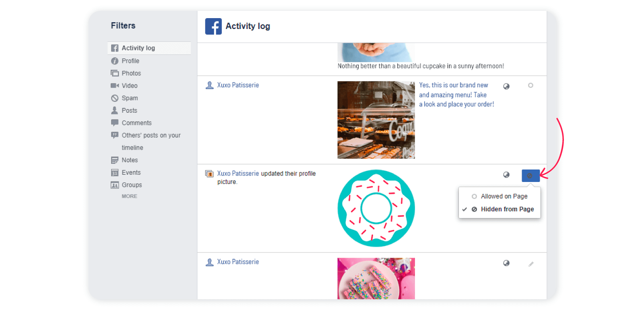This screenshot has height=310, width=644.
Task: Click the globe icon on profile picture row
Action: point(506,175)
